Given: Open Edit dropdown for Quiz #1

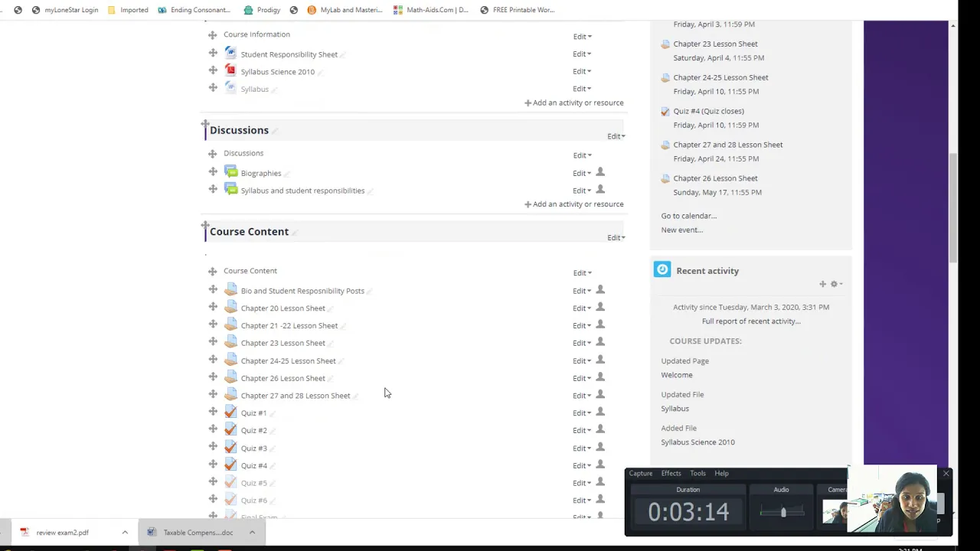Looking at the screenshot, I should (582, 413).
